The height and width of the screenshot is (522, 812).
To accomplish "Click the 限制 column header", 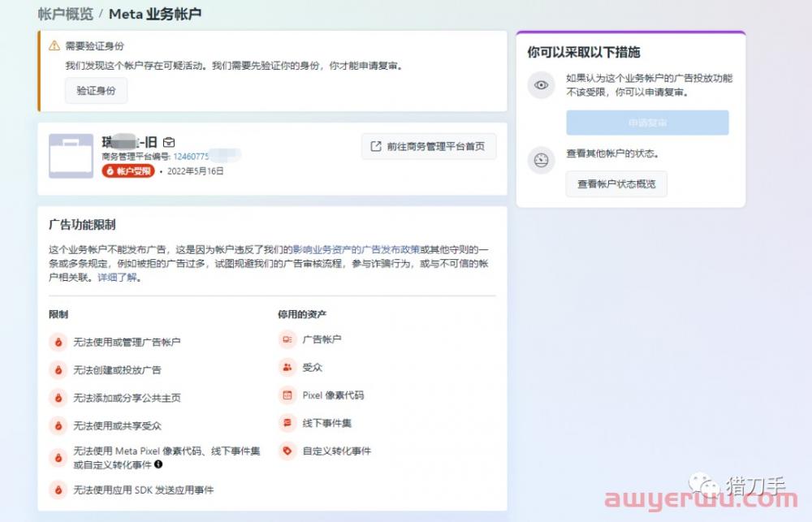I will tap(58, 314).
